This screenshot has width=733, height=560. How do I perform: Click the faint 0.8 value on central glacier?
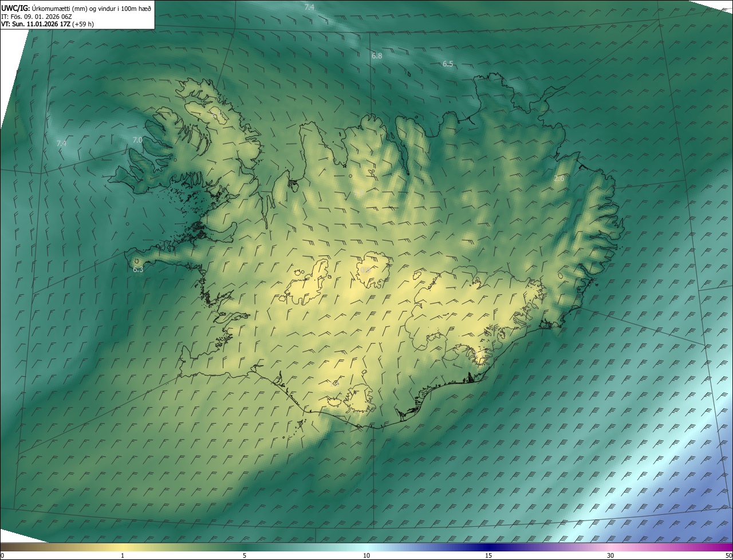pos(365,270)
